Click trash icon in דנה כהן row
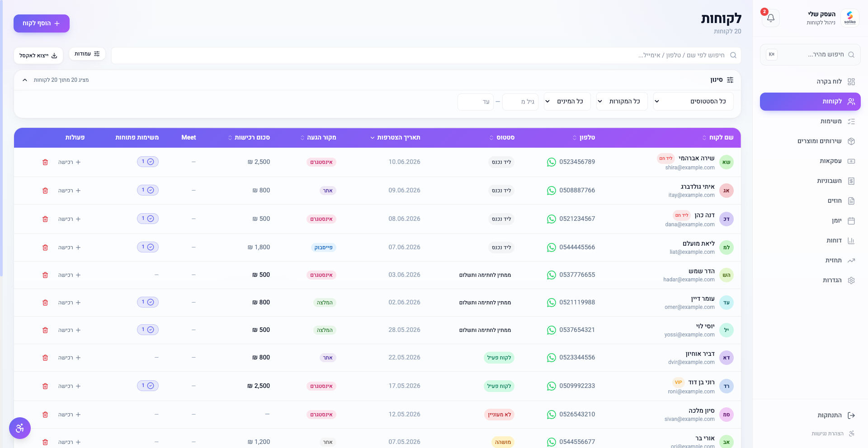The height and width of the screenshot is (448, 868). [x=45, y=219]
